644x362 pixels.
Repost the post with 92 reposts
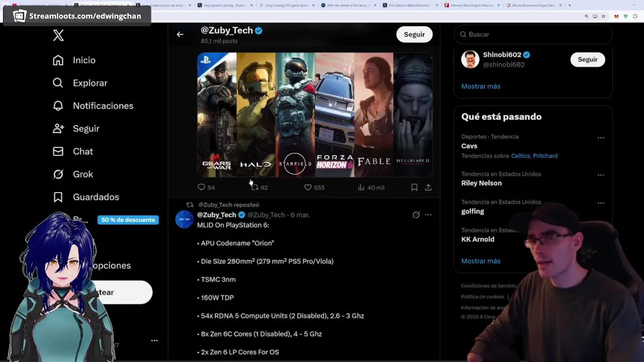259,187
